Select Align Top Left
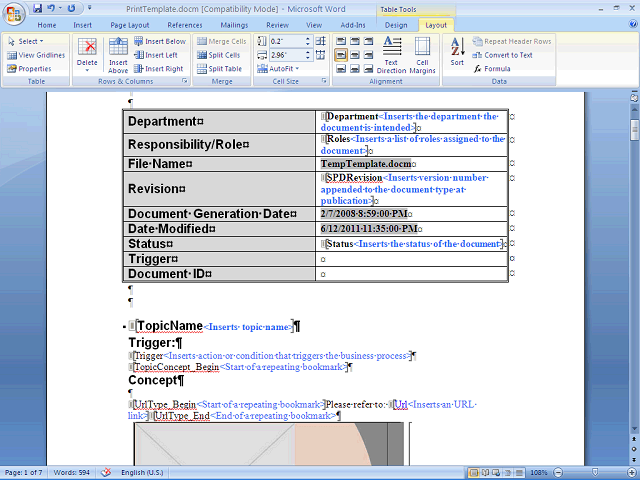Viewport: 640px width, 480px height. [x=341, y=41]
